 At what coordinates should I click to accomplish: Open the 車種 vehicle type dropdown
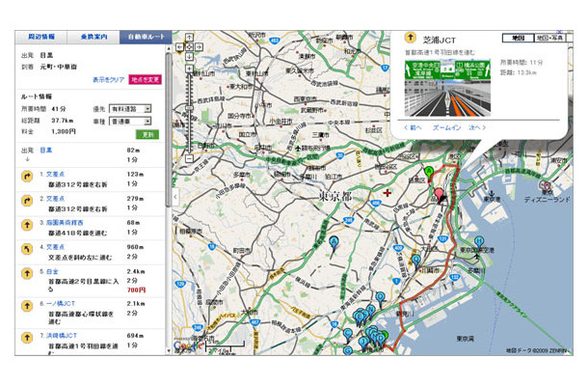click(130, 122)
